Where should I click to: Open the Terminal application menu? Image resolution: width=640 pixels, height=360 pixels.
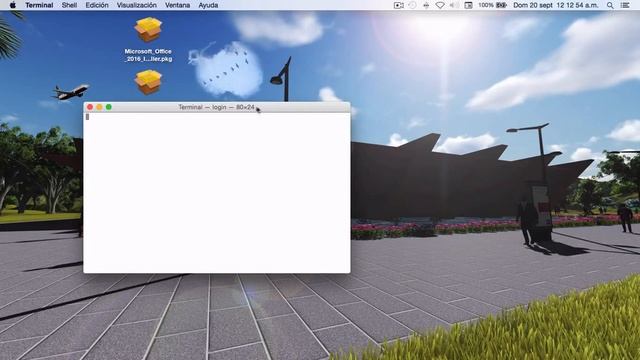[x=39, y=5]
